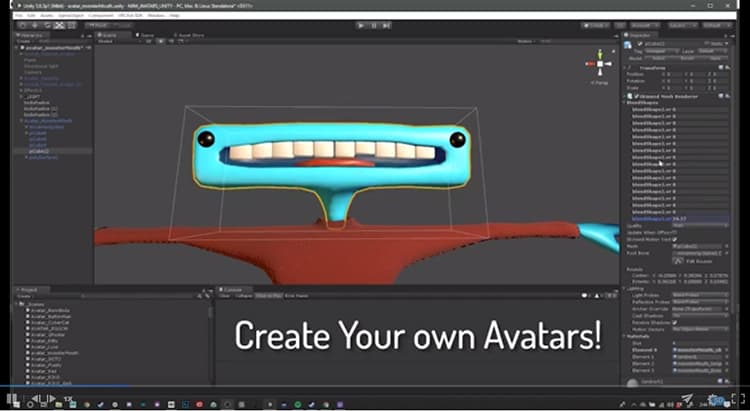750x411 pixels.
Task: Click the Cloud services icon
Action: (620, 25)
